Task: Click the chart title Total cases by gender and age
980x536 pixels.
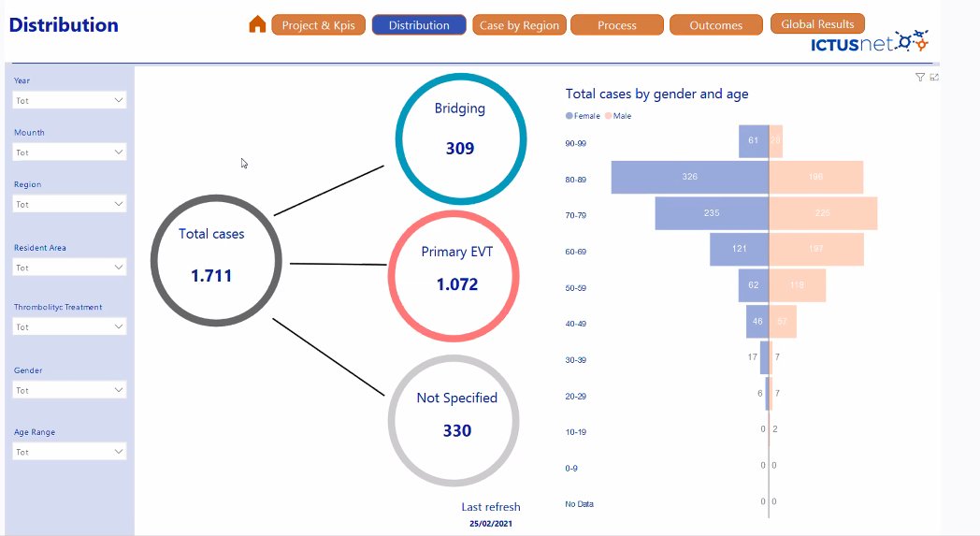Action: [x=656, y=94]
